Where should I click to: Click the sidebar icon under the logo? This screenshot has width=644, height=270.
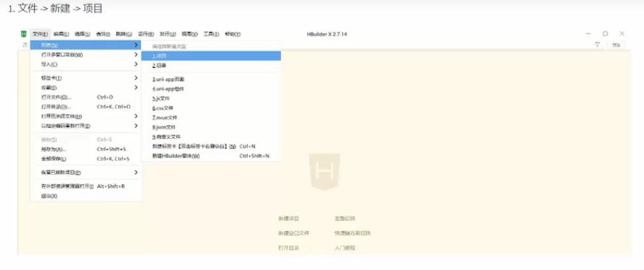click(24, 45)
